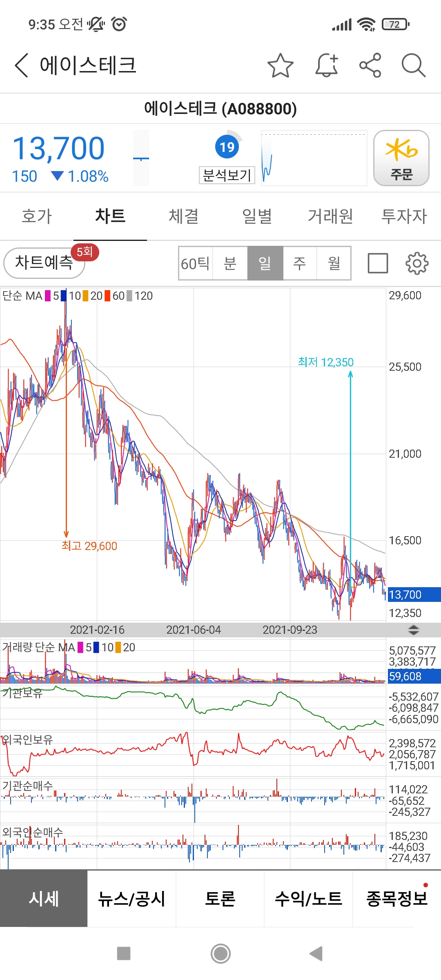Tap the 2021-06-04 date label

click(194, 630)
